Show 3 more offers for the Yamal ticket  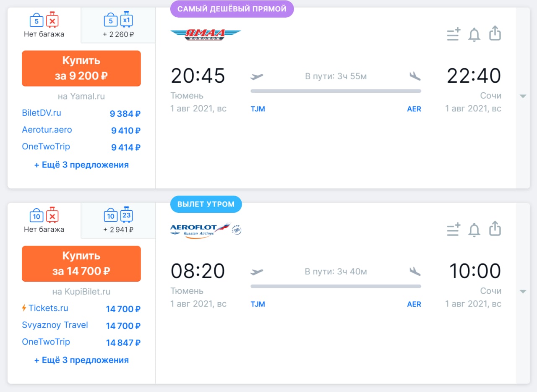(x=81, y=165)
